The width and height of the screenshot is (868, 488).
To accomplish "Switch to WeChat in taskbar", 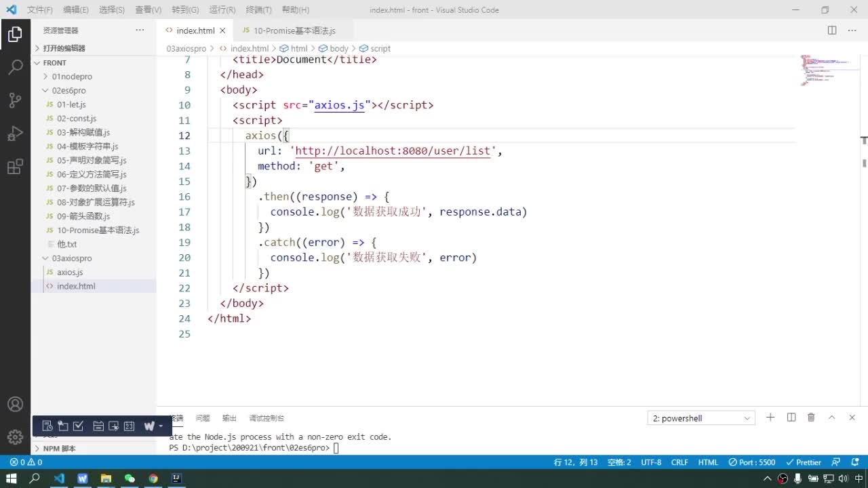I will (x=130, y=479).
